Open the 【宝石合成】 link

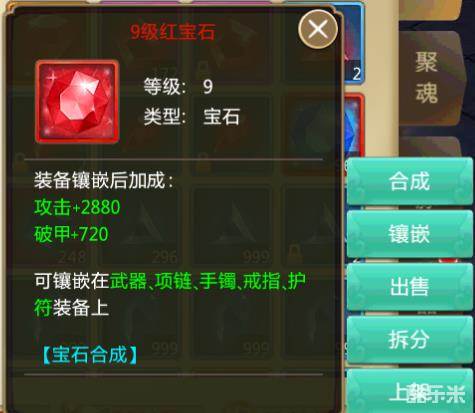click(89, 354)
